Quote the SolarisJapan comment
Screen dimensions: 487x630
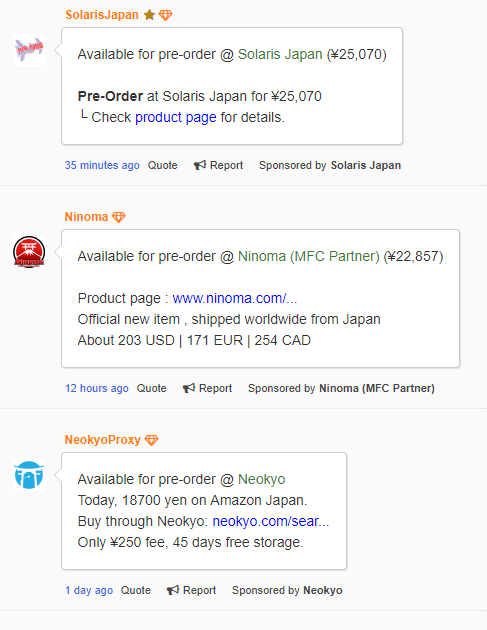click(x=163, y=165)
